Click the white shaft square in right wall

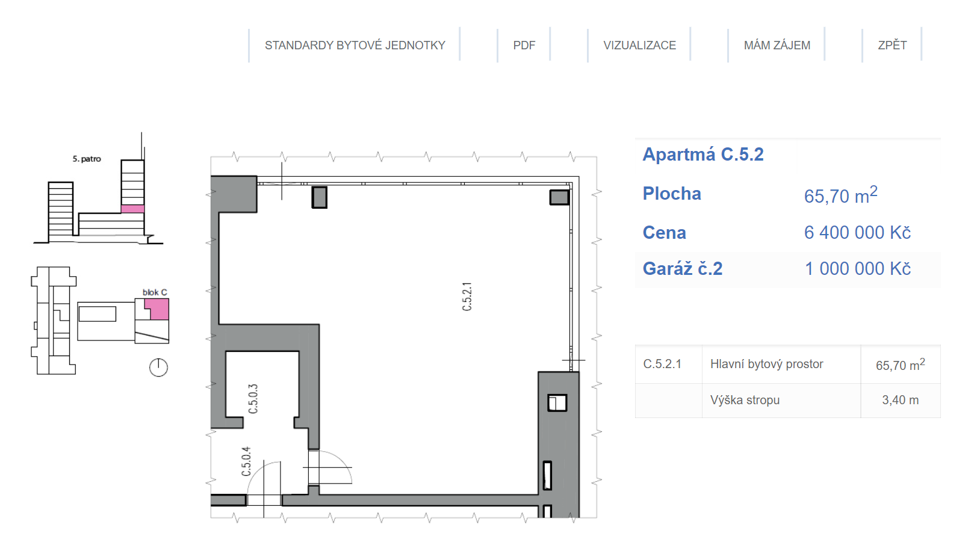coord(557,402)
